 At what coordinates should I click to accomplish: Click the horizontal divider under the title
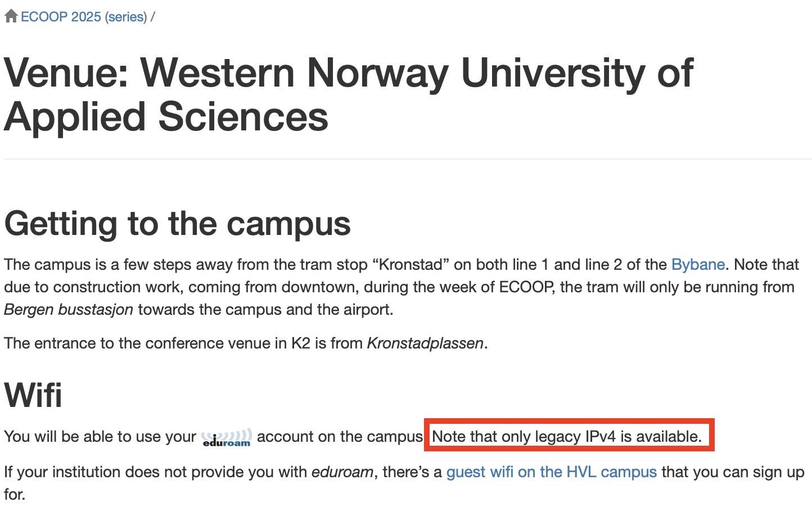pos(407,159)
